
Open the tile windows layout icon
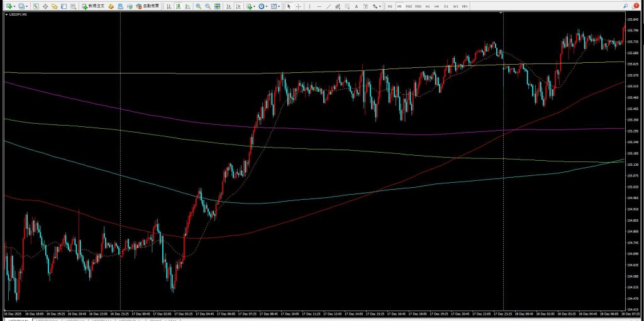point(218,6)
